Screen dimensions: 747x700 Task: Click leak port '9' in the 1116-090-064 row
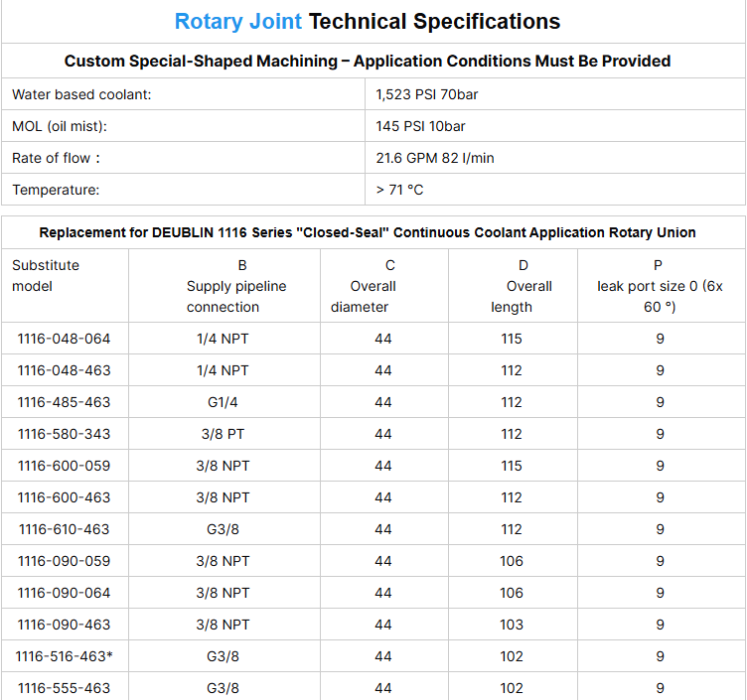660,593
